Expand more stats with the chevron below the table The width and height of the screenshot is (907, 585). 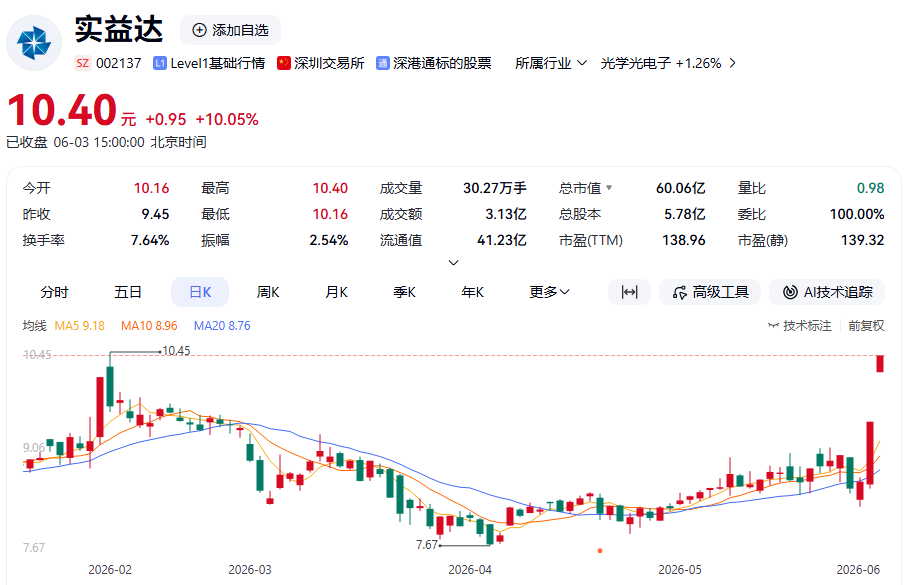(454, 263)
